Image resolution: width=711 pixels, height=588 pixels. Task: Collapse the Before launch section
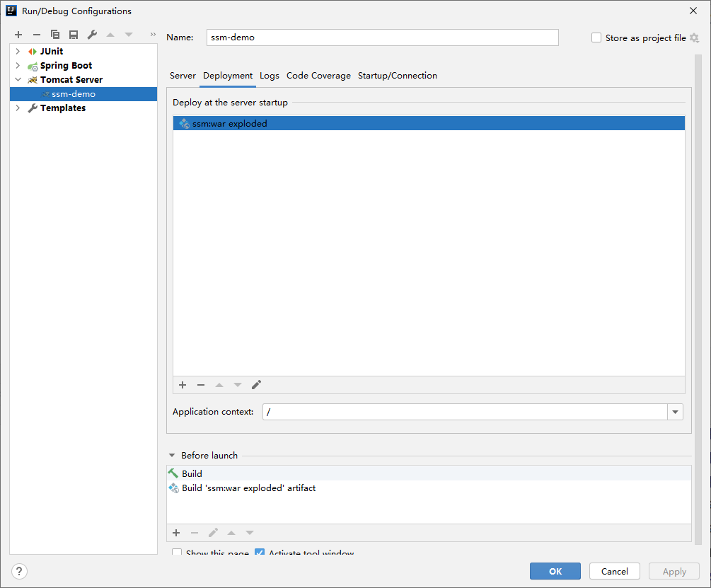172,455
